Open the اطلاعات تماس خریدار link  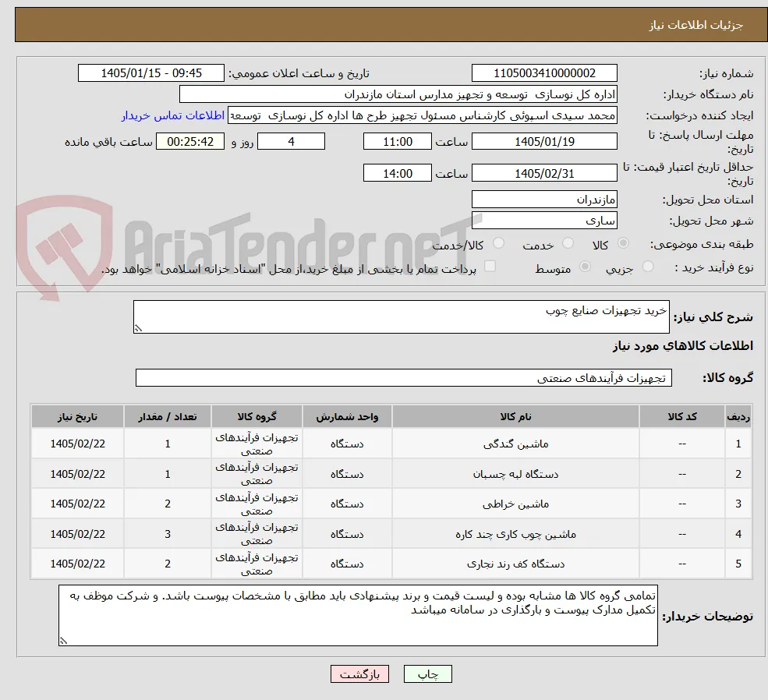pos(173,115)
